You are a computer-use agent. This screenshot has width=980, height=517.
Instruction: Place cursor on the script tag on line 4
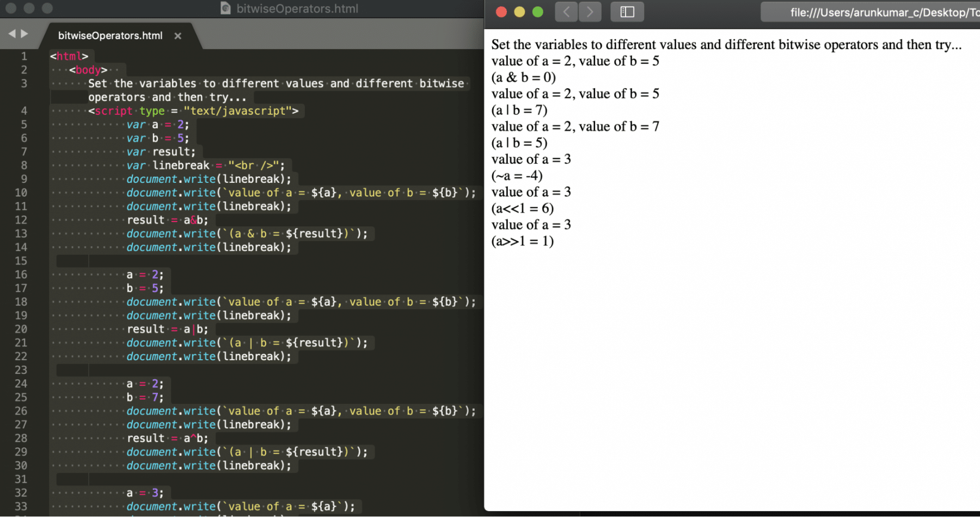pyautogui.click(x=113, y=111)
